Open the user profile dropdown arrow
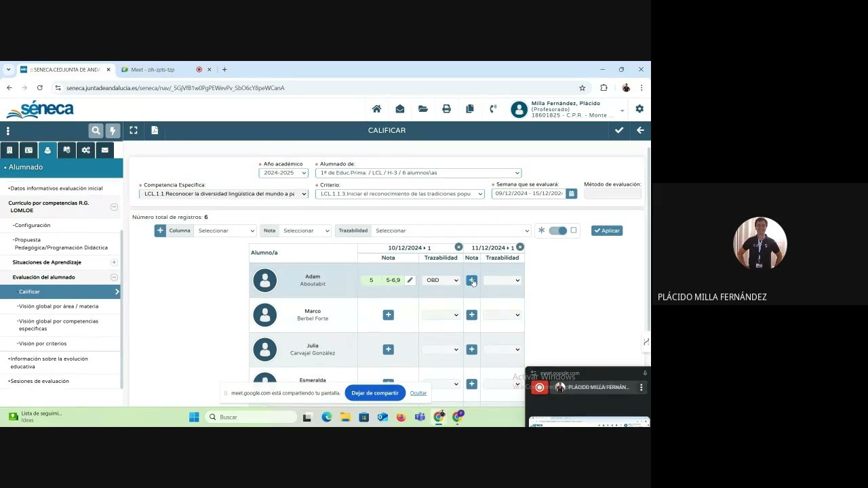868x488 pixels. (622, 110)
